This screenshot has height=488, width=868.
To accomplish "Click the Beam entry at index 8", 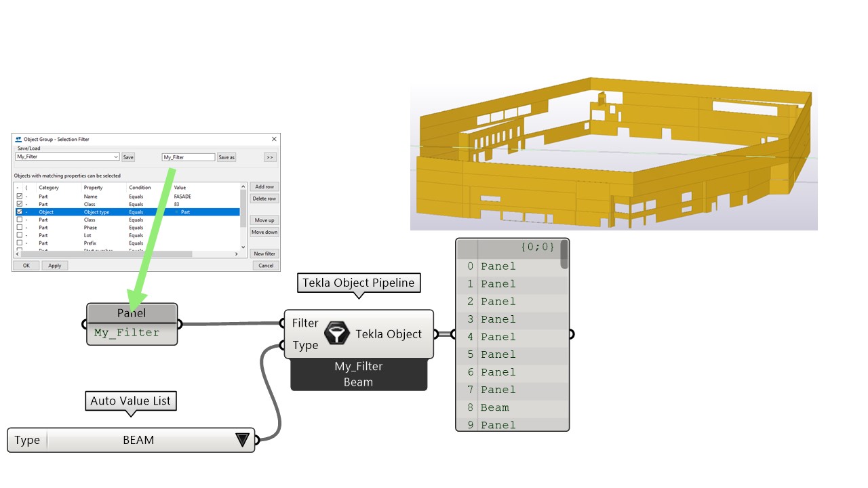I will pyautogui.click(x=495, y=407).
